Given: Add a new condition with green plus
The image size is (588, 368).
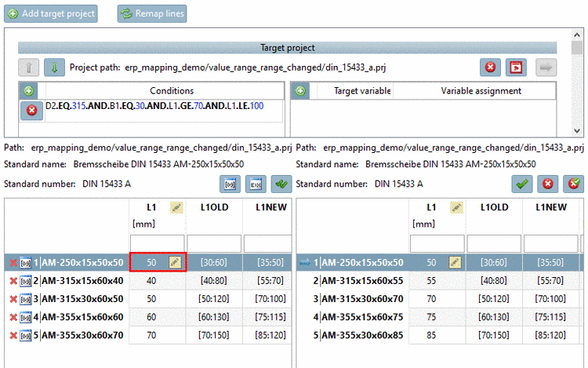Looking at the screenshot, I should coord(29,91).
